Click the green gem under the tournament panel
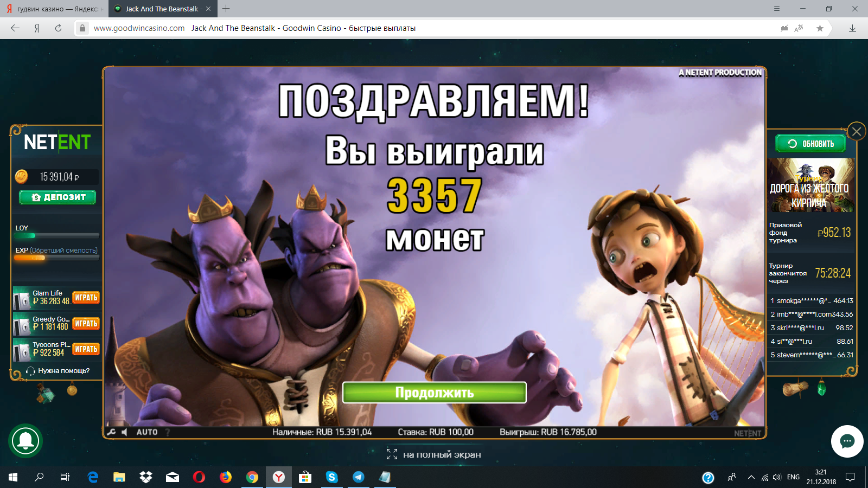This screenshot has height=488, width=868. tap(821, 388)
